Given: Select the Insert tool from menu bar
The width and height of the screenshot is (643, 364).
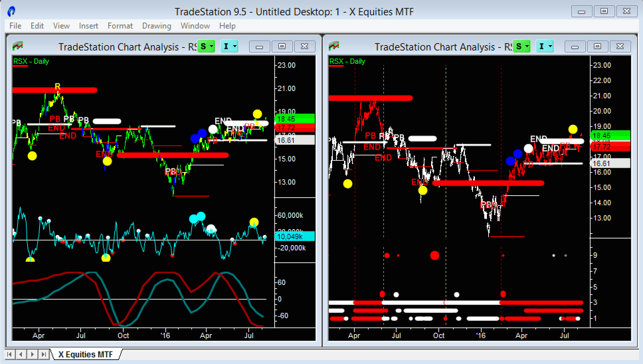Looking at the screenshot, I should tap(89, 26).
